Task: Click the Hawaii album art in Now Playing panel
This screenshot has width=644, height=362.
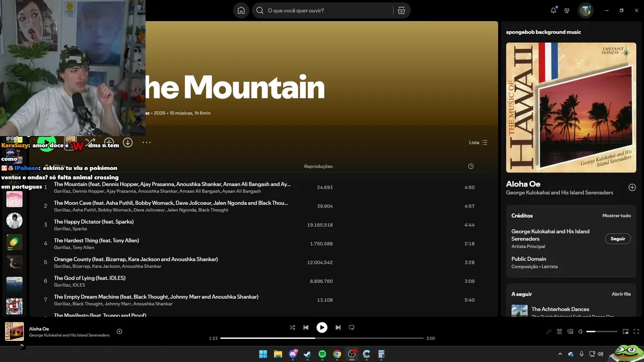Action: pos(571,108)
